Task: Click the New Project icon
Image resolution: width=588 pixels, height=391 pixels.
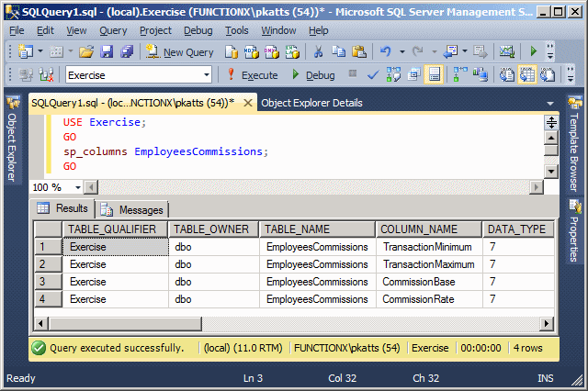Action: pos(26,51)
